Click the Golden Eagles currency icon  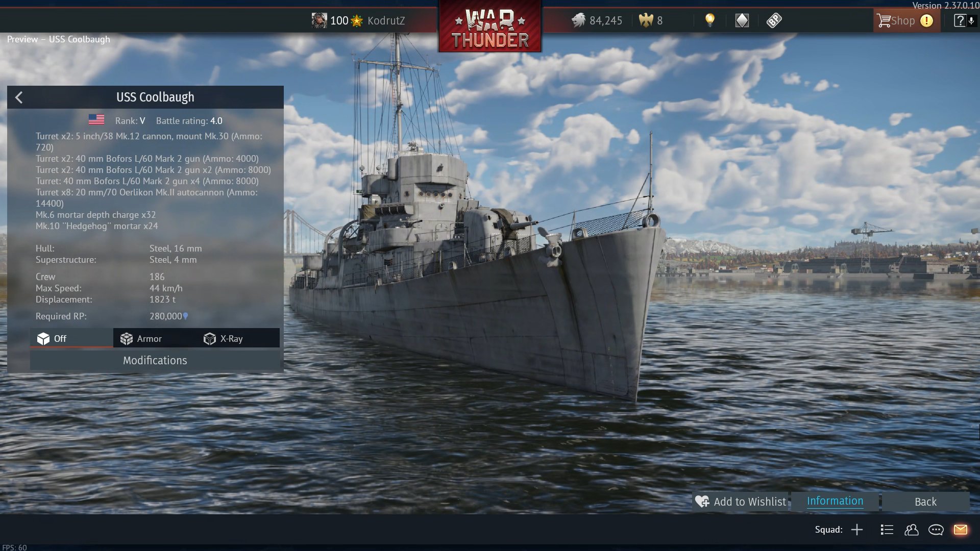(x=646, y=20)
